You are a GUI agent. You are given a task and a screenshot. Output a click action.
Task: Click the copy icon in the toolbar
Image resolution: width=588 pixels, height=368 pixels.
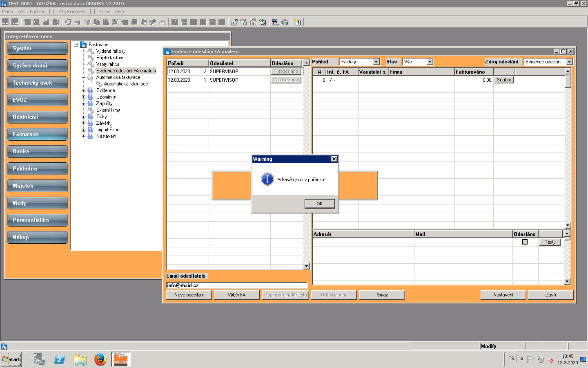[x=96, y=22]
